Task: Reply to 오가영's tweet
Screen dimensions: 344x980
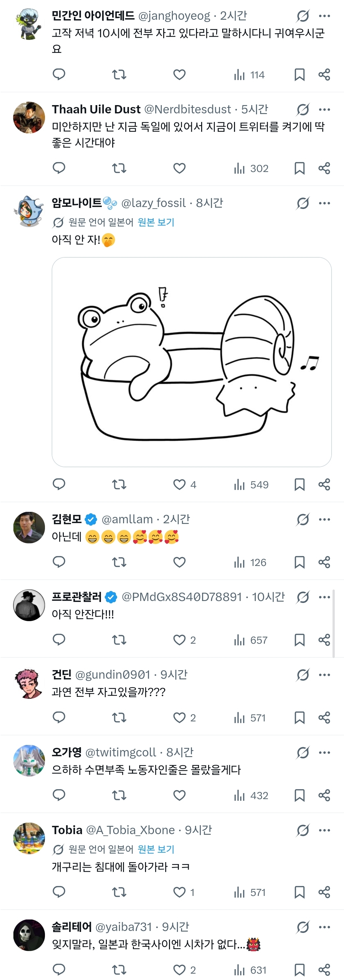Action: (x=59, y=796)
